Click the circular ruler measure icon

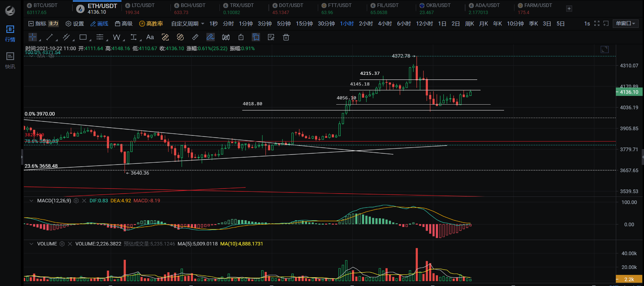[180, 37]
